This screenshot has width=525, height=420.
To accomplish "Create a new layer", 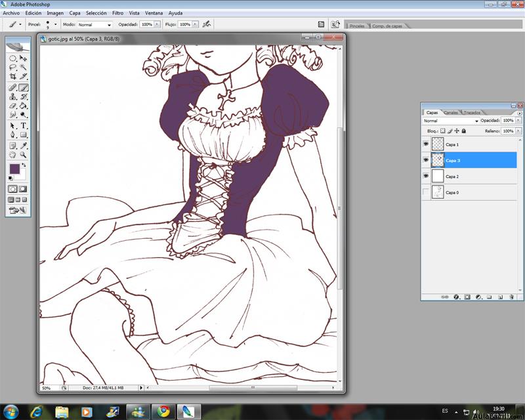I will click(x=500, y=297).
